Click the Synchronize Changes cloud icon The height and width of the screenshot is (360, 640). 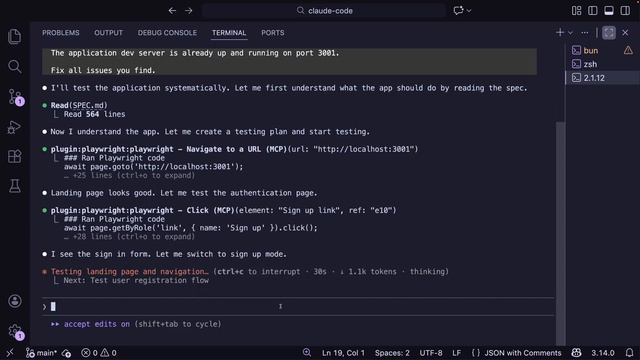pyautogui.click(x=66, y=353)
